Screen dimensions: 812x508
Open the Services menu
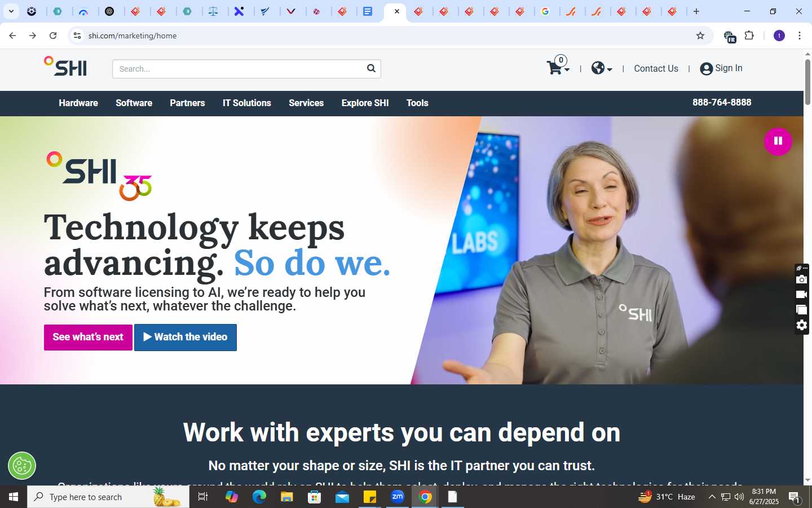pyautogui.click(x=306, y=103)
